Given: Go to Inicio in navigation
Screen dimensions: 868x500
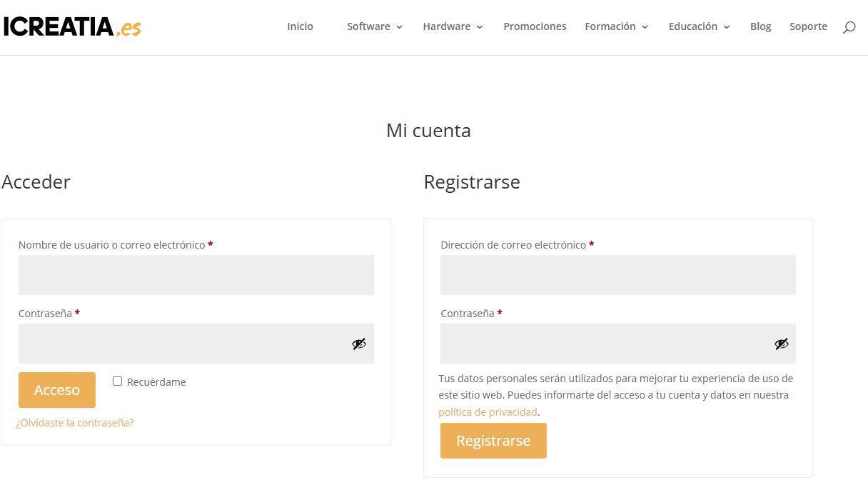Looking at the screenshot, I should 300,26.
